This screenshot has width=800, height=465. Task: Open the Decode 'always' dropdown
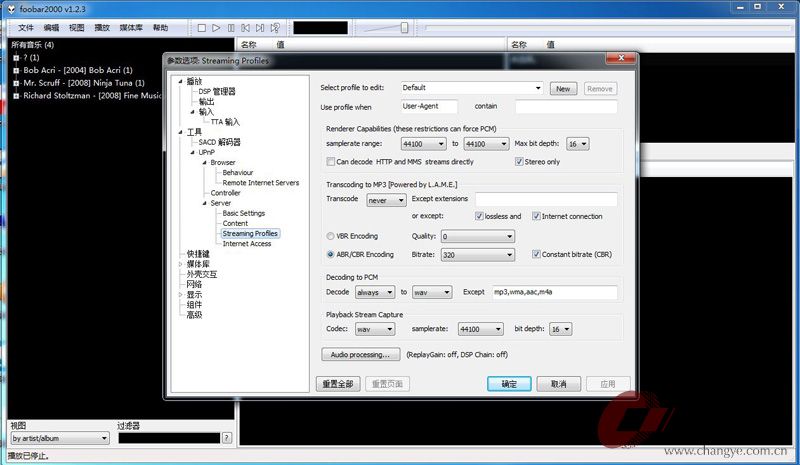pos(375,292)
